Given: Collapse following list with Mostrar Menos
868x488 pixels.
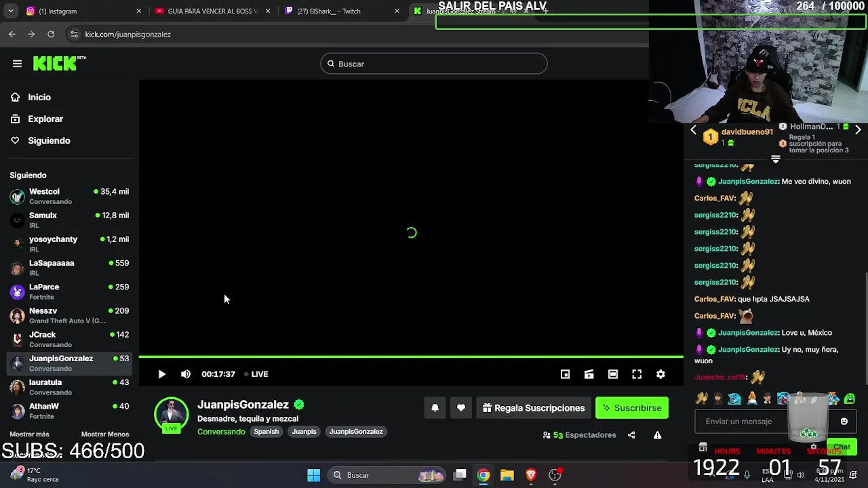Looking at the screenshot, I should (x=105, y=434).
